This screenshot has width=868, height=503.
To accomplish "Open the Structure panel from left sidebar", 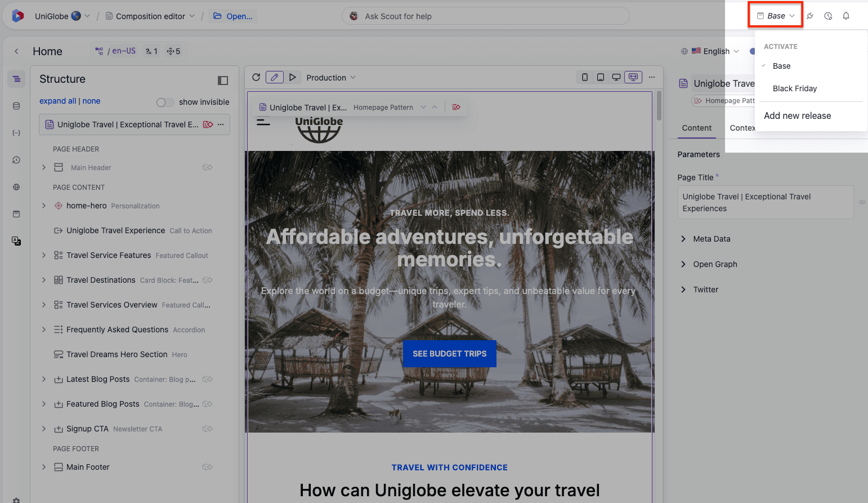I will (x=16, y=79).
